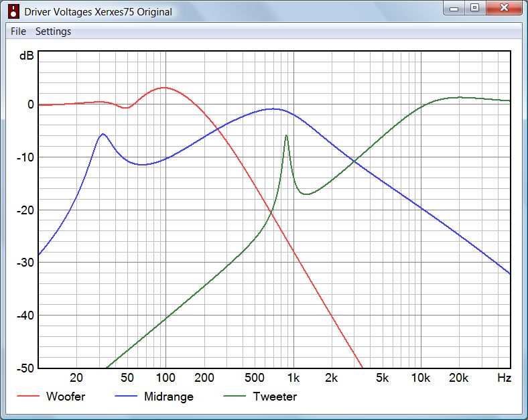Maximize the Driver Voltages window

(475, 8)
